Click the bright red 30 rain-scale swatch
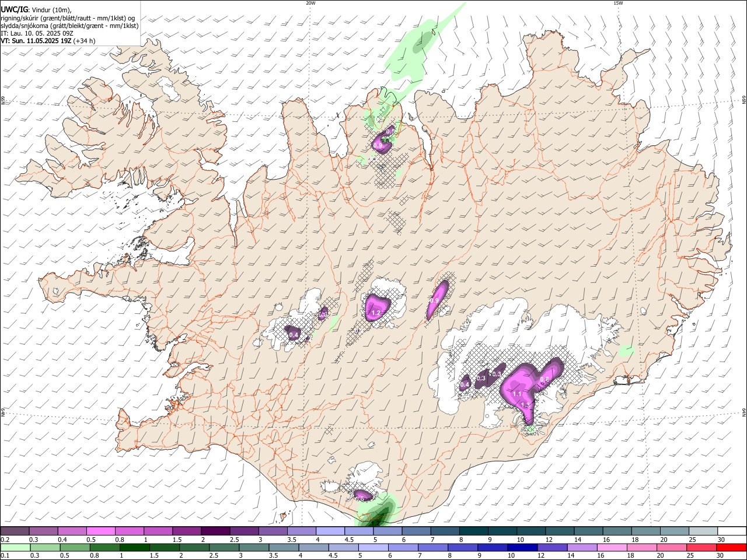Screen dimensions: 747x560 coord(732,548)
